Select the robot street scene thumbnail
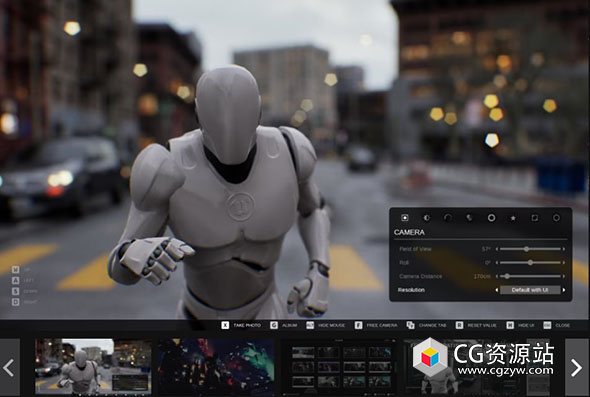Image resolution: width=590 pixels, height=397 pixels. [94, 366]
